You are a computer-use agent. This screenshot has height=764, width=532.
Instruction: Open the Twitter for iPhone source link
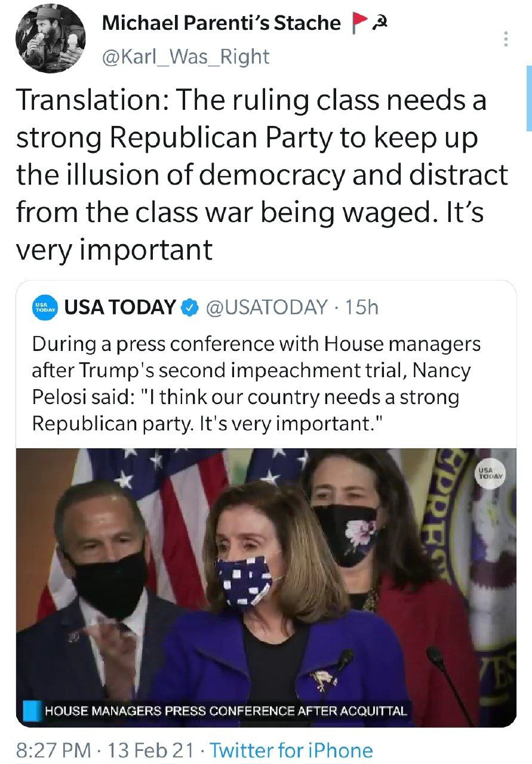[x=291, y=750]
